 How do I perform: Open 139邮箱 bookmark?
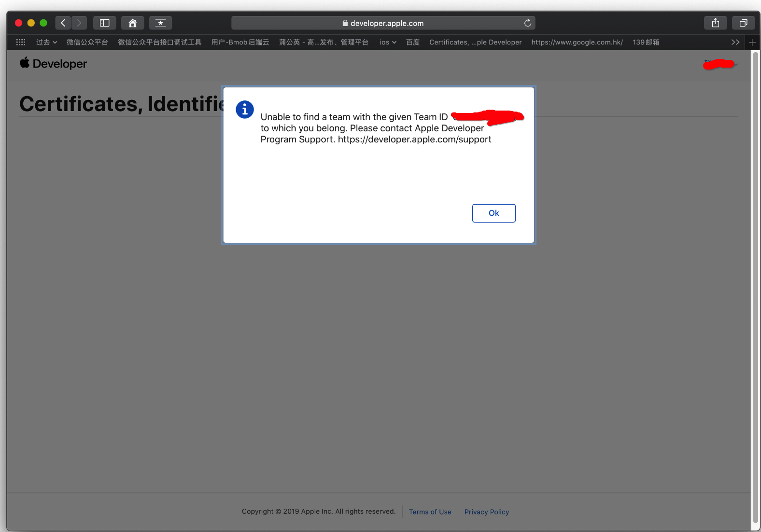pos(646,42)
